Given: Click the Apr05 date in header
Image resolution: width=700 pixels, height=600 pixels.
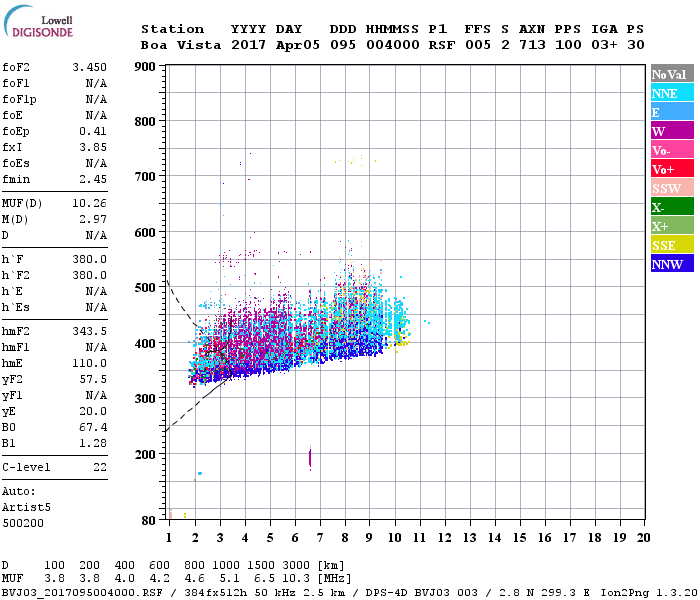Looking at the screenshot, I should tap(298, 45).
